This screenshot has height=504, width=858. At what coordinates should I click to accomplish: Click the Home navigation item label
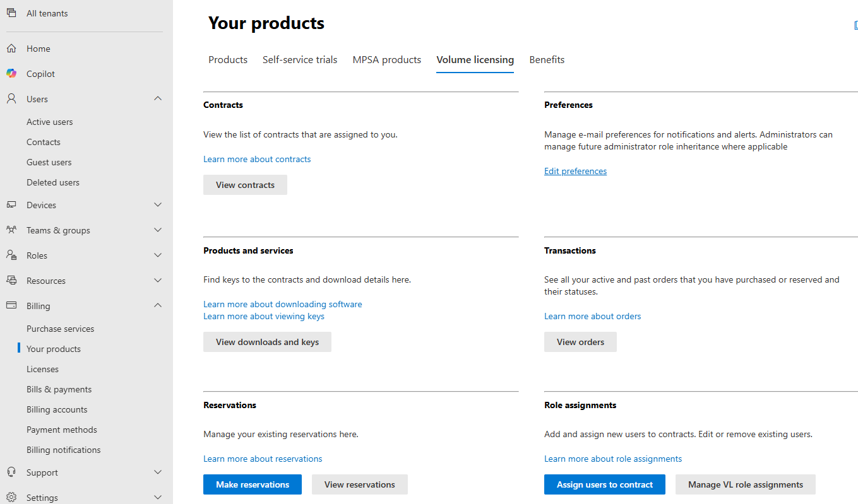click(39, 49)
